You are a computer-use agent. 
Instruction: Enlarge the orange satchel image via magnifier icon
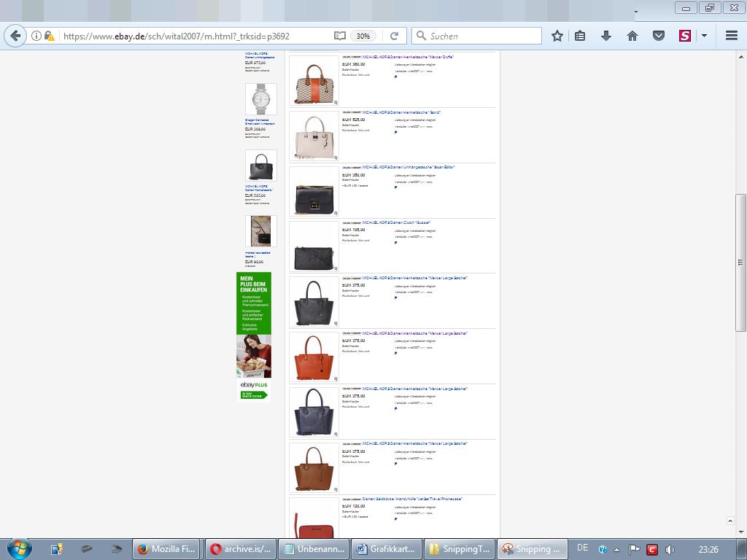click(x=336, y=378)
